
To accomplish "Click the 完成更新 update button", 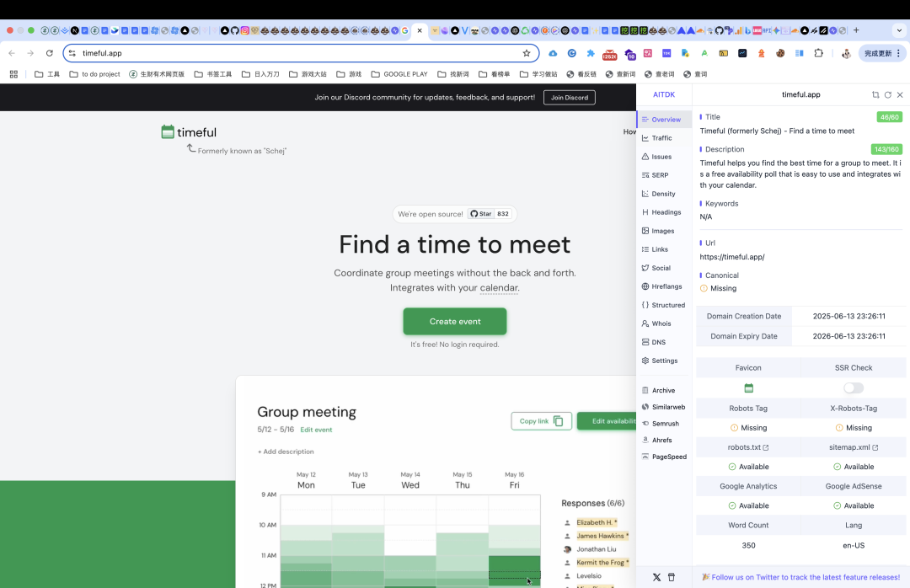I will tap(881, 53).
